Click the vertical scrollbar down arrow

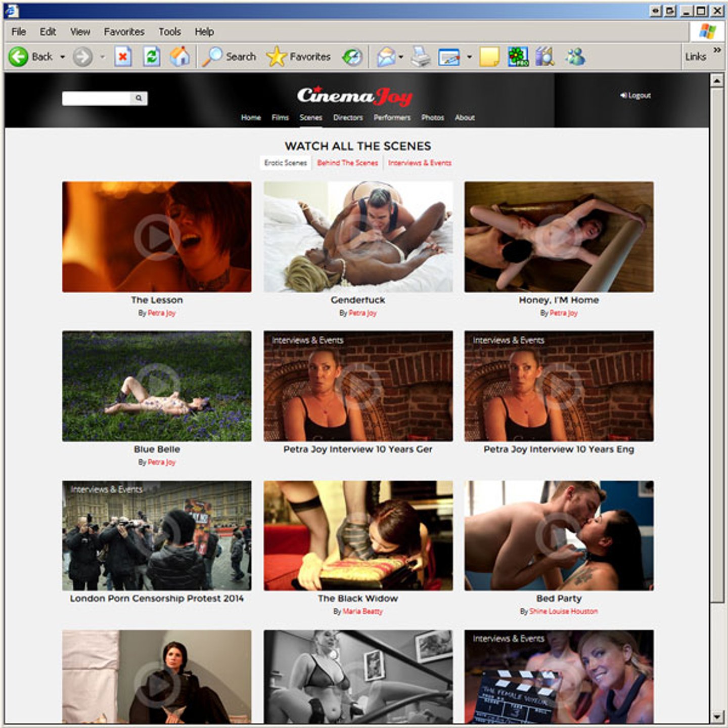pos(716,716)
